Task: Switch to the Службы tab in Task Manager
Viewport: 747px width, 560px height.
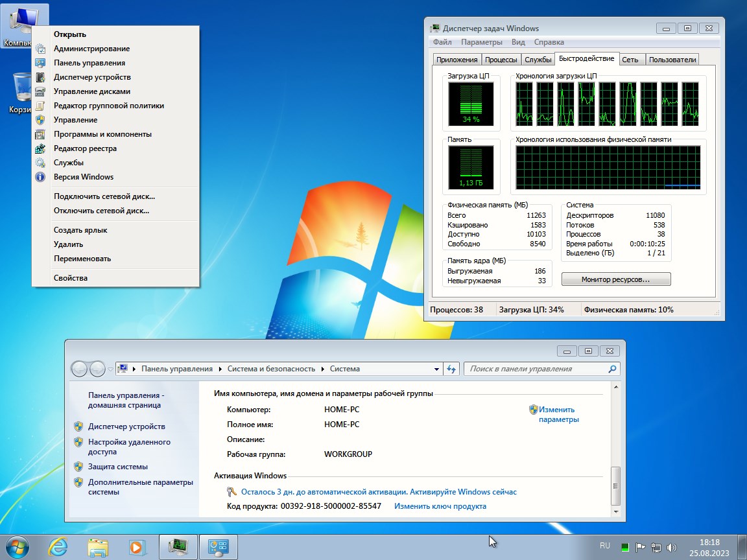Action: [538, 60]
